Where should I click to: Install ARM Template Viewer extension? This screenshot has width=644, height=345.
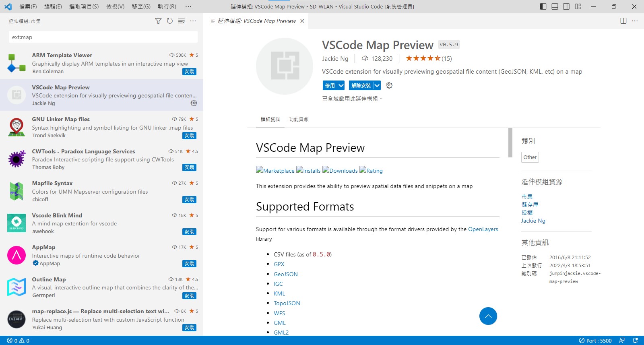pyautogui.click(x=189, y=72)
